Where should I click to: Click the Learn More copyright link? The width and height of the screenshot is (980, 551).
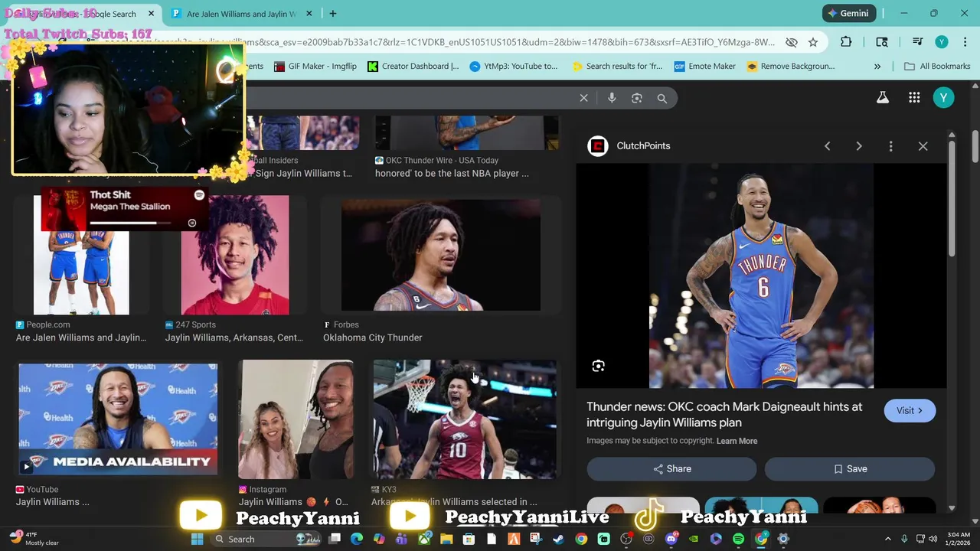point(737,441)
